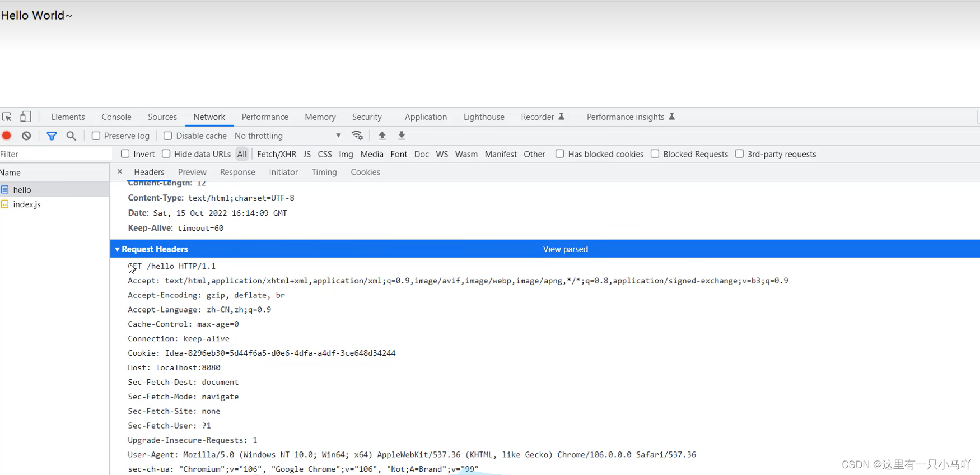Switch to the Cookies detail tab
The image size is (980, 475).
click(x=365, y=172)
